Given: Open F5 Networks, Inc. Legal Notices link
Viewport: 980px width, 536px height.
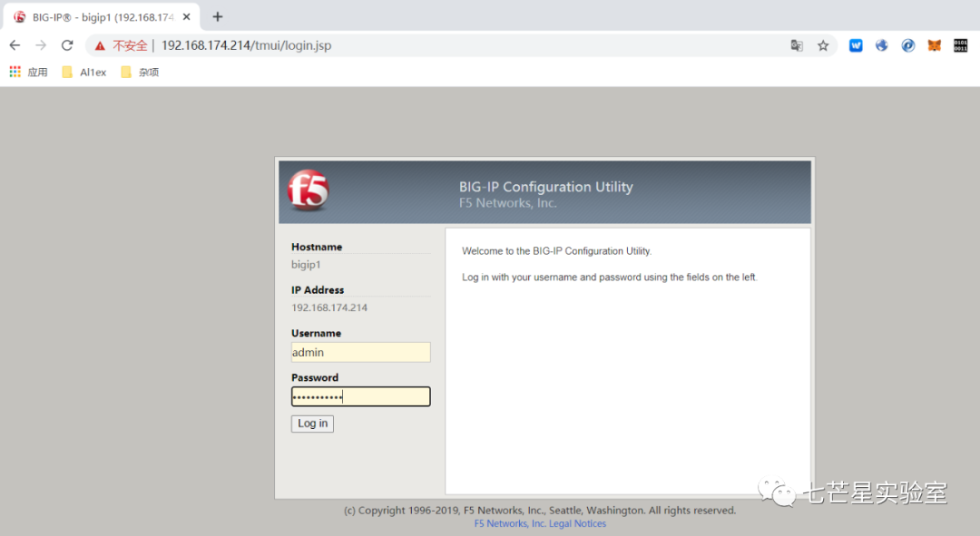Looking at the screenshot, I should tap(540, 523).
